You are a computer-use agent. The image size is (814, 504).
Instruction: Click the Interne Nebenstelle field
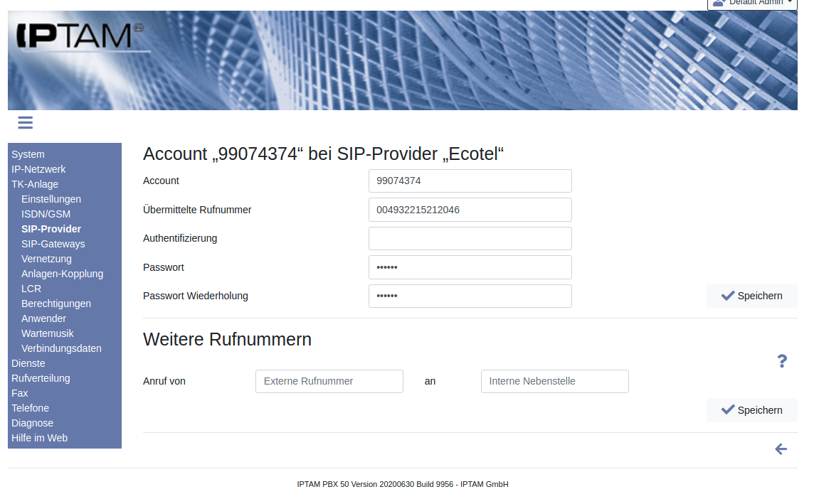pyautogui.click(x=554, y=381)
